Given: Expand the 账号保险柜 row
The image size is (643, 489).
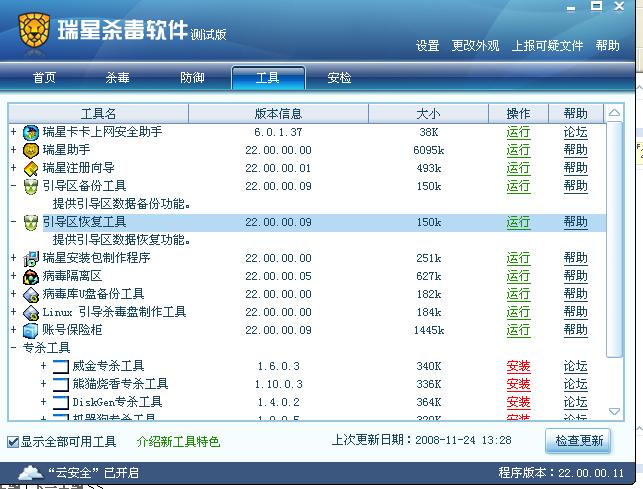Looking at the screenshot, I should pos(14,330).
